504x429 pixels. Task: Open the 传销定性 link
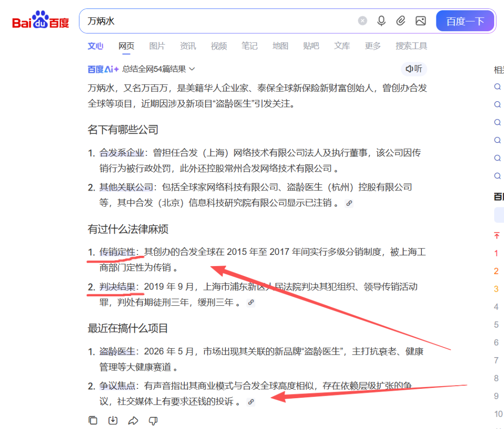tap(117, 252)
